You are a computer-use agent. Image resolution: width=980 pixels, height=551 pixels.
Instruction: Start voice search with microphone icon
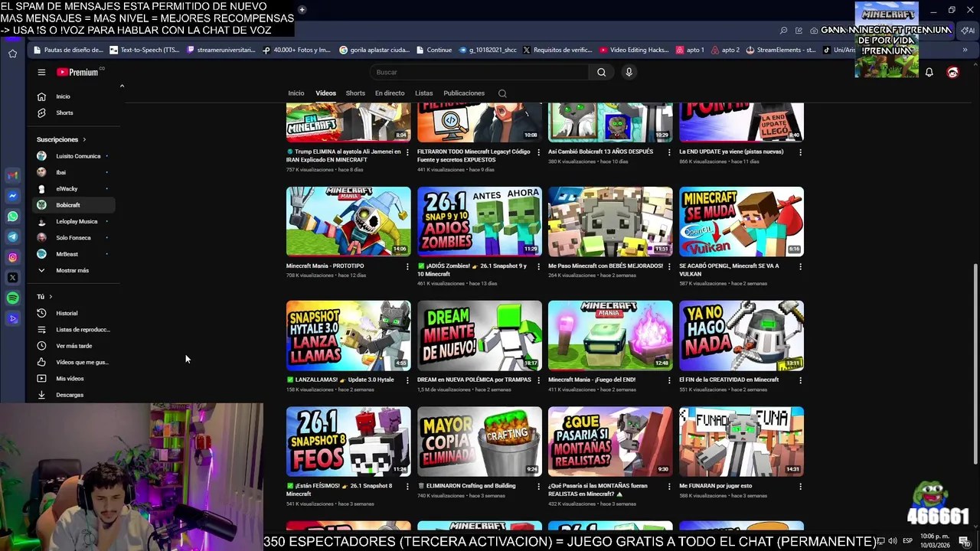[629, 72]
